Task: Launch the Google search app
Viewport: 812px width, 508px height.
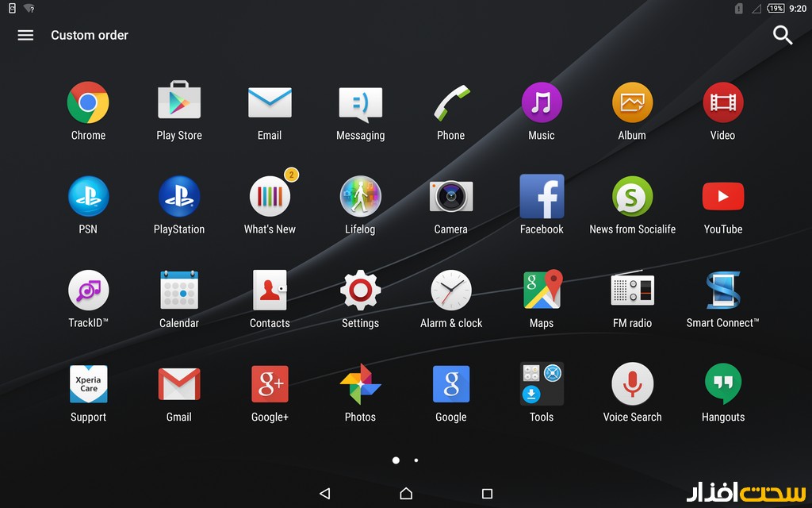Action: 451,384
